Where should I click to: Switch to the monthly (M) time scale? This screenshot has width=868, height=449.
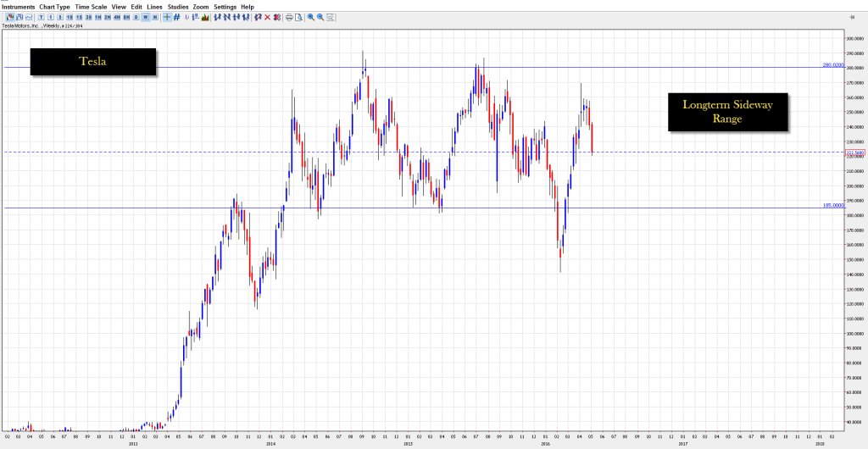click(x=154, y=17)
